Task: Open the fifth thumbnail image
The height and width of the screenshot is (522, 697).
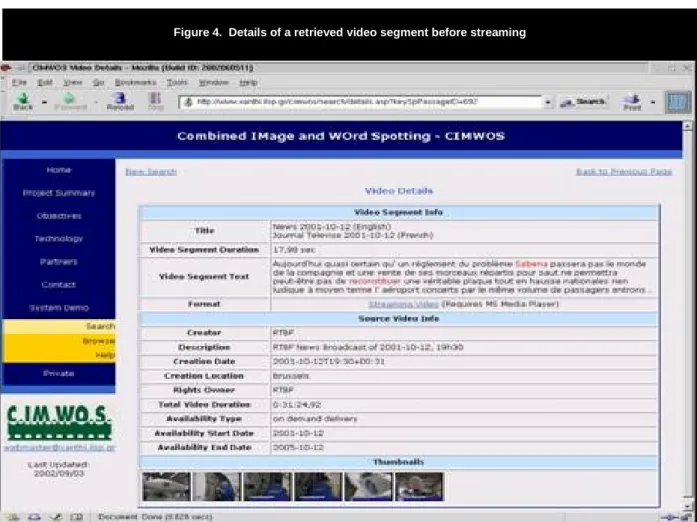Action: point(369,487)
